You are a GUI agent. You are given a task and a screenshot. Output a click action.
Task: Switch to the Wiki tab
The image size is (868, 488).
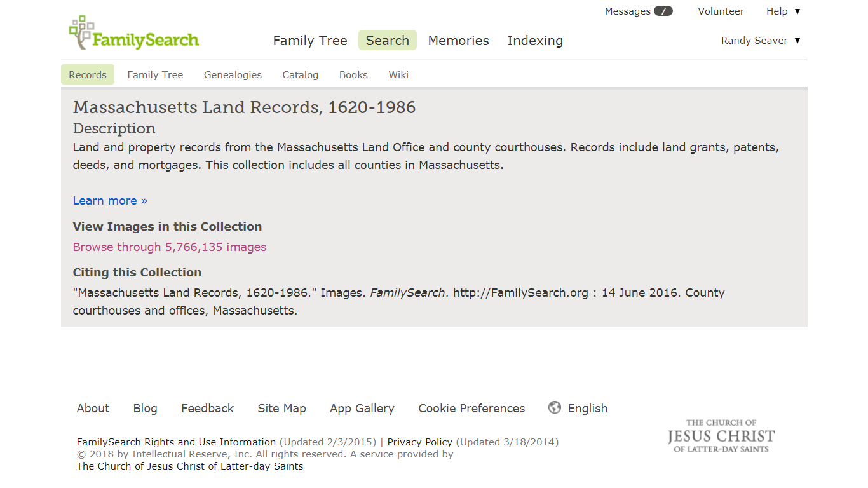pyautogui.click(x=398, y=74)
